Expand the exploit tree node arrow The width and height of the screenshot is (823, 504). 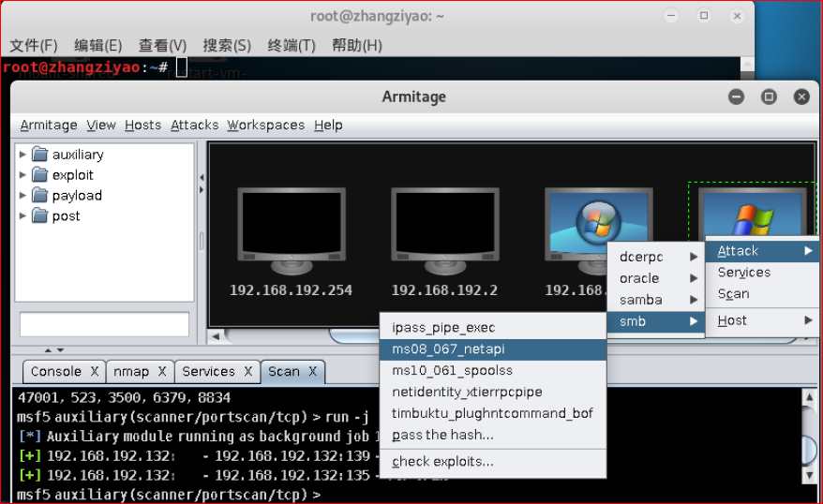coord(22,174)
